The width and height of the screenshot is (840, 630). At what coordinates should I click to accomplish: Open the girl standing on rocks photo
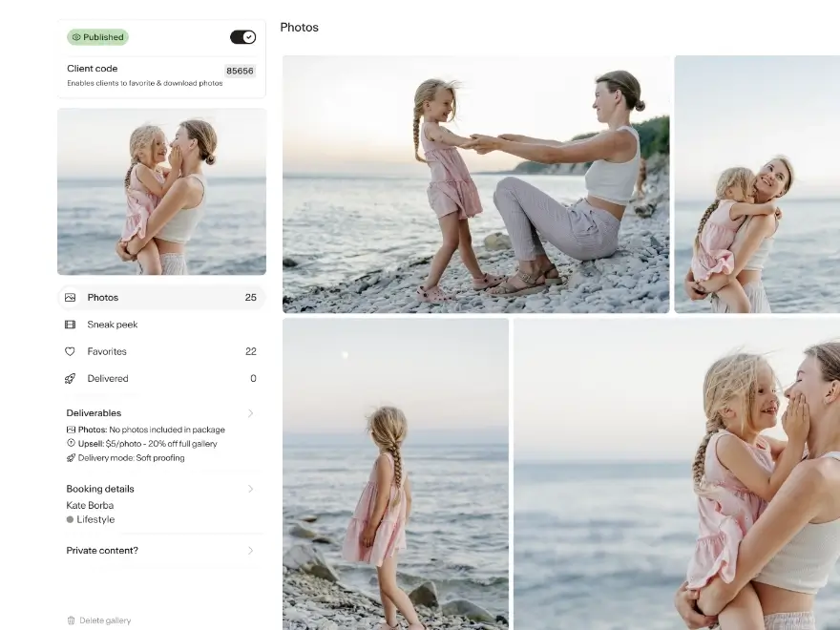[395, 473]
